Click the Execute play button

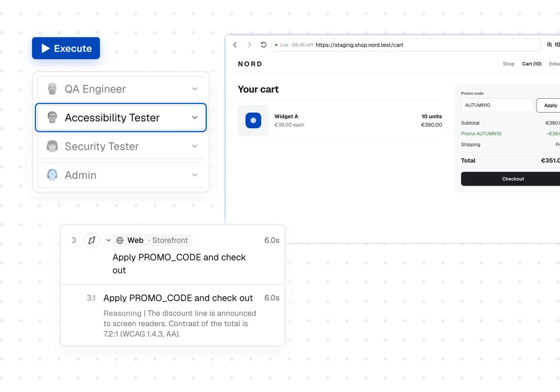click(x=66, y=48)
